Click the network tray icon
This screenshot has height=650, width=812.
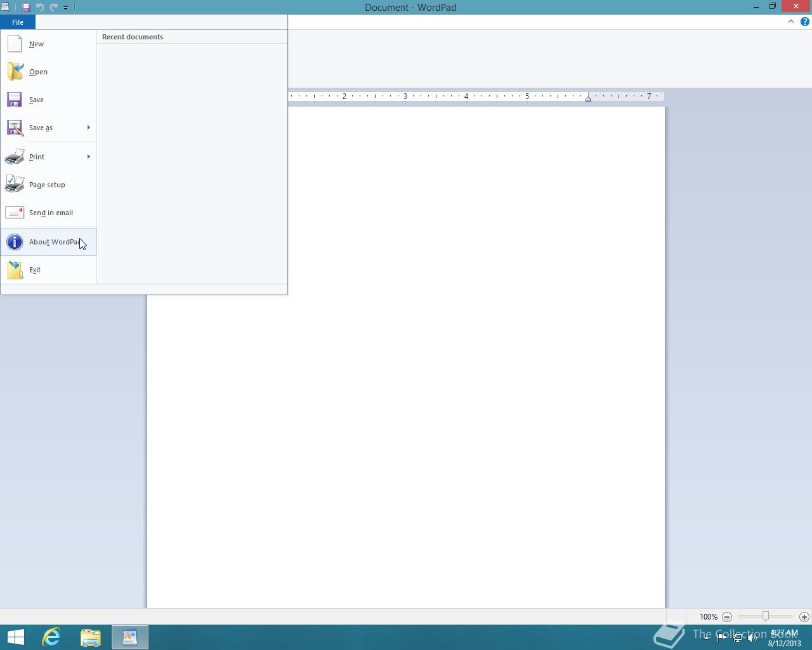(737, 638)
